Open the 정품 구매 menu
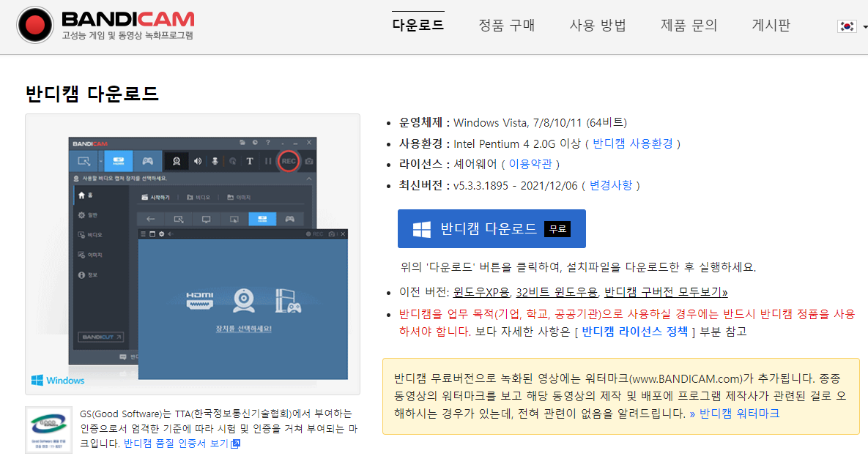Viewport: 868px width, 456px height. coord(507,26)
